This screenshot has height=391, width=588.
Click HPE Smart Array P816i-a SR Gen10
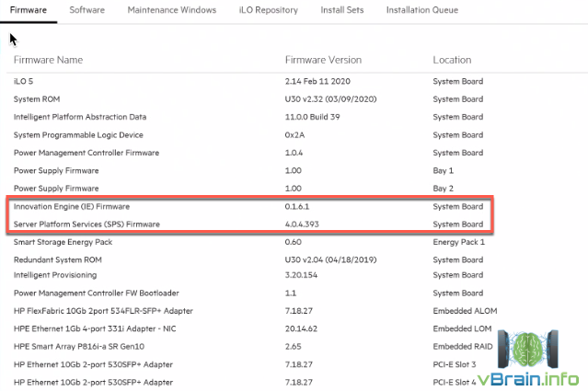point(79,347)
